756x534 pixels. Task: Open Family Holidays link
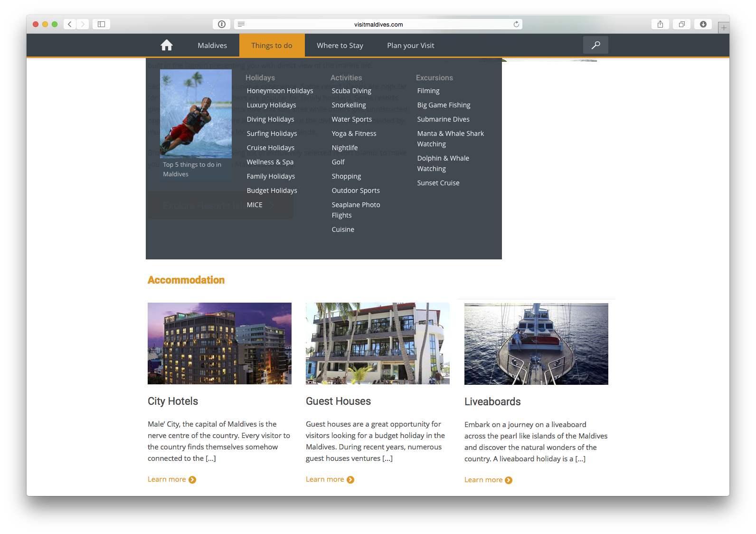click(271, 176)
